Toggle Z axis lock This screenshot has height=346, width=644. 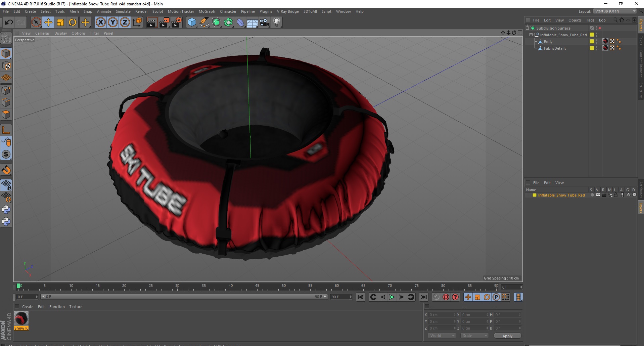pos(125,22)
